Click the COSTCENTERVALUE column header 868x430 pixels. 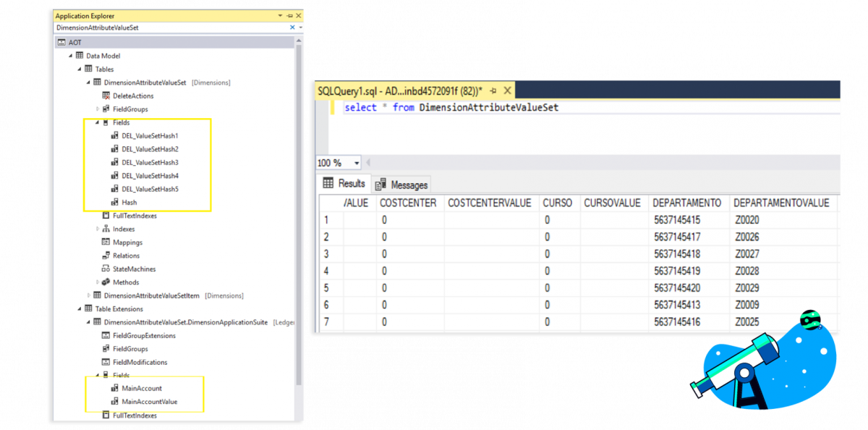tap(490, 203)
